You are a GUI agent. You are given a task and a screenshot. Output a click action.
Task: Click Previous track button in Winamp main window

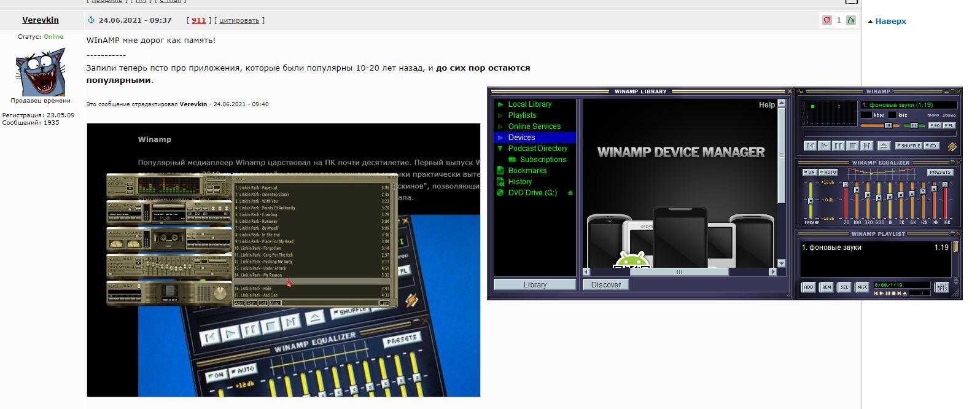(811, 146)
